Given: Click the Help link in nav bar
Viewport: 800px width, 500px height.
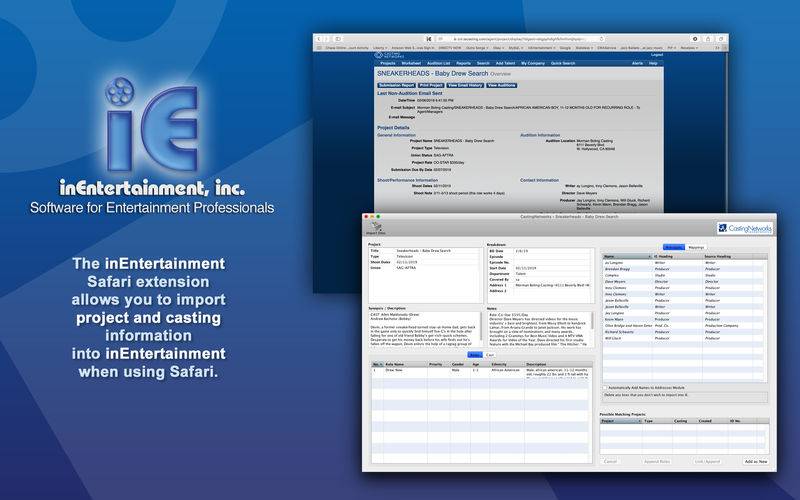Looking at the screenshot, I should (x=653, y=63).
